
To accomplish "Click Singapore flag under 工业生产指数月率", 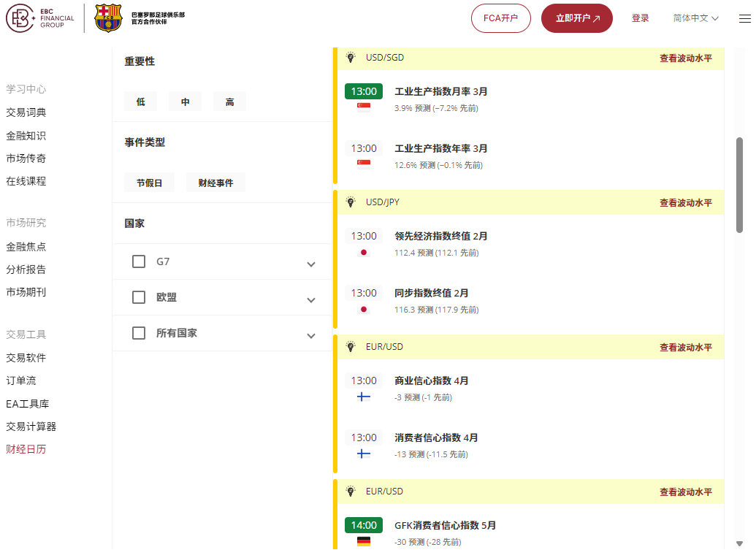I will coord(364,107).
